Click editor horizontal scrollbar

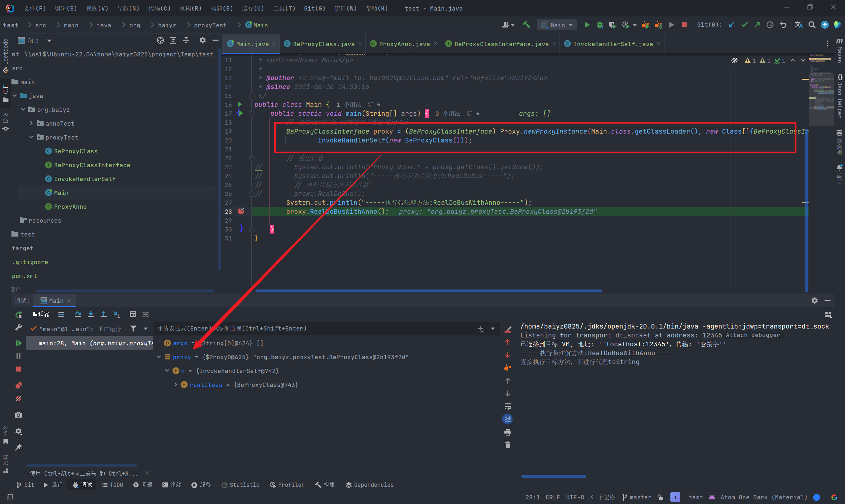[x=428, y=291]
